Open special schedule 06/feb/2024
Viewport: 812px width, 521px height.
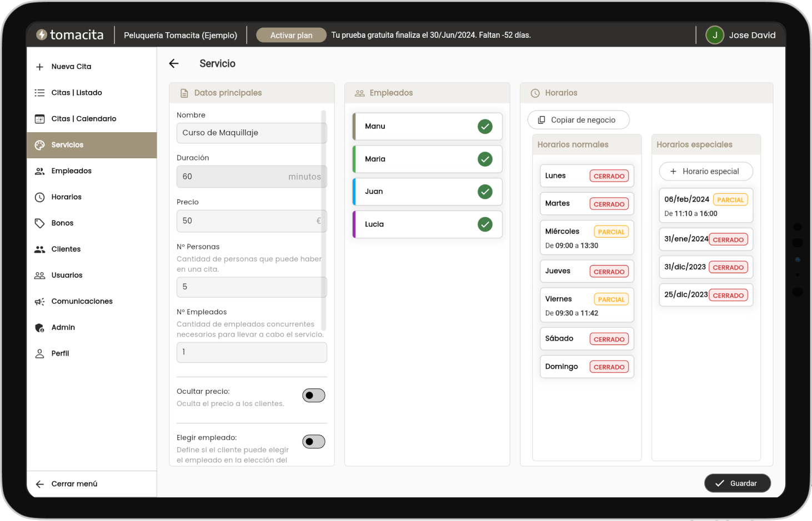(x=706, y=206)
